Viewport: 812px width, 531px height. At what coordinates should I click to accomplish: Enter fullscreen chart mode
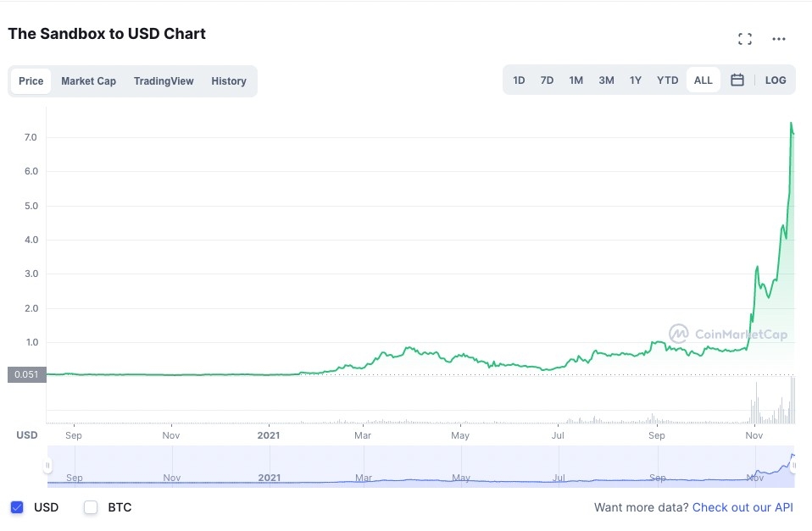click(x=744, y=39)
